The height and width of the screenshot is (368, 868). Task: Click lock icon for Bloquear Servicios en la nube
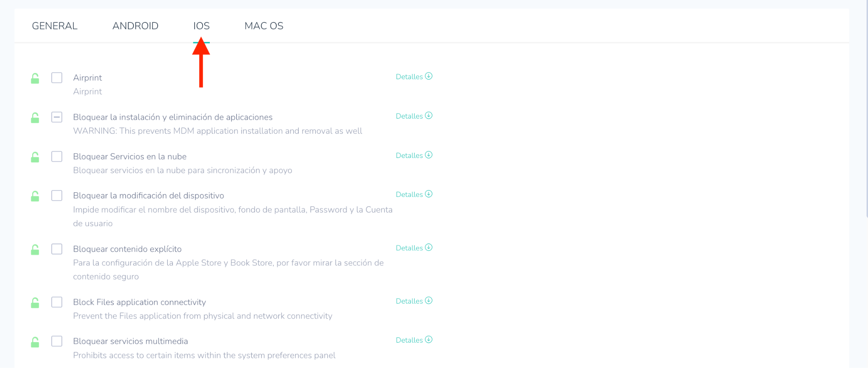coord(35,157)
